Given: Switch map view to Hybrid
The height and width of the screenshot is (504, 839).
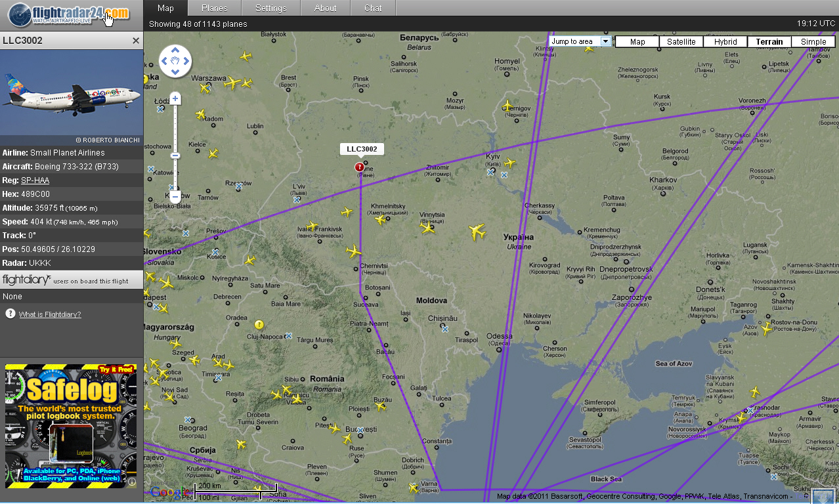Looking at the screenshot, I should (725, 41).
